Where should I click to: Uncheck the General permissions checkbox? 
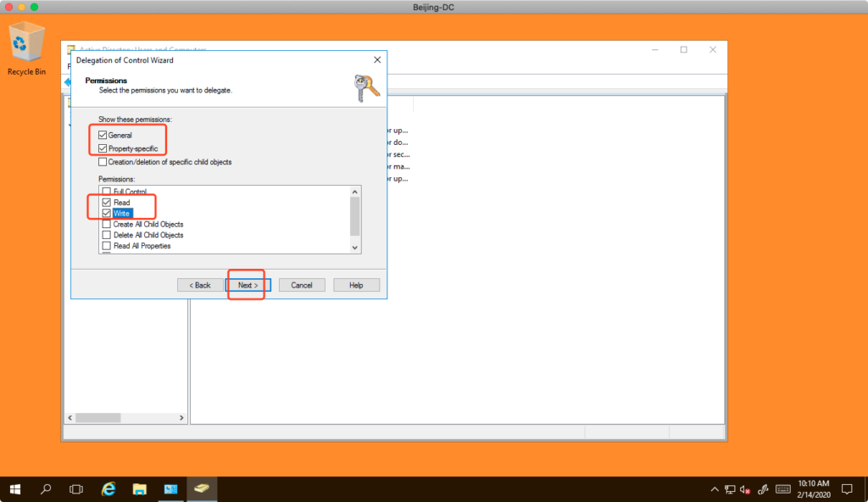click(x=103, y=136)
